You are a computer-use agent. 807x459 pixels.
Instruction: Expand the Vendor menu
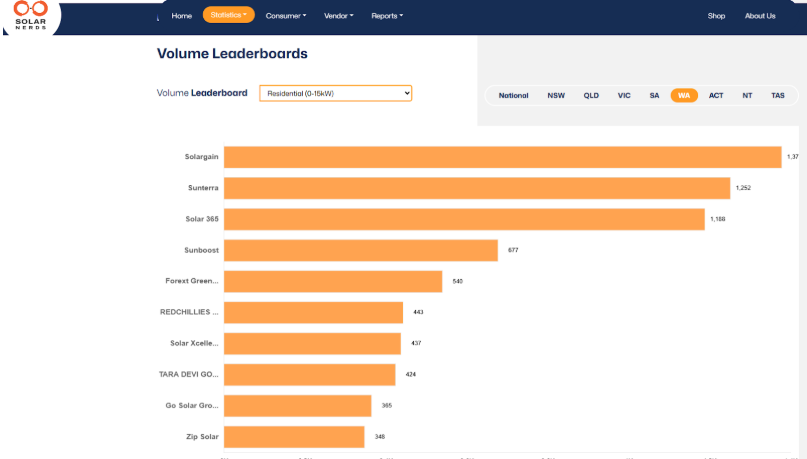click(x=339, y=16)
